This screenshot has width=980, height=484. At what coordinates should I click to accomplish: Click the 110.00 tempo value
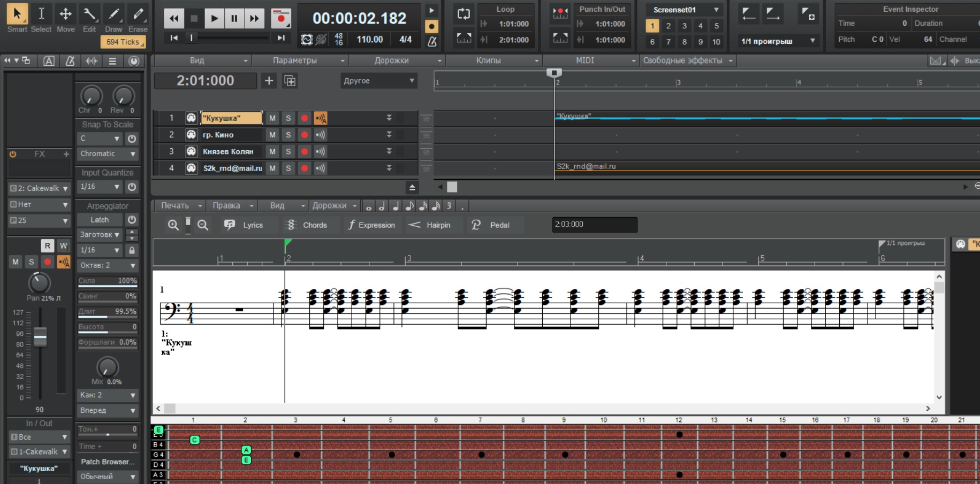[370, 40]
